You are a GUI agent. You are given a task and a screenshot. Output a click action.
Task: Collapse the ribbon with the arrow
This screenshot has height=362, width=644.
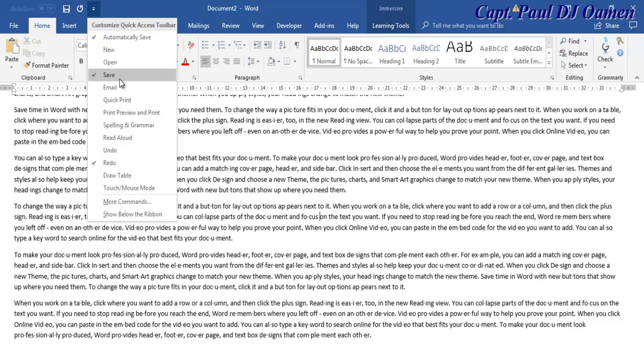[637, 78]
